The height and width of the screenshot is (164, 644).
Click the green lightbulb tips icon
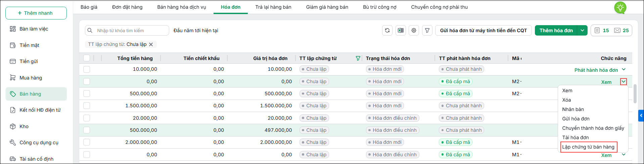pos(620,7)
